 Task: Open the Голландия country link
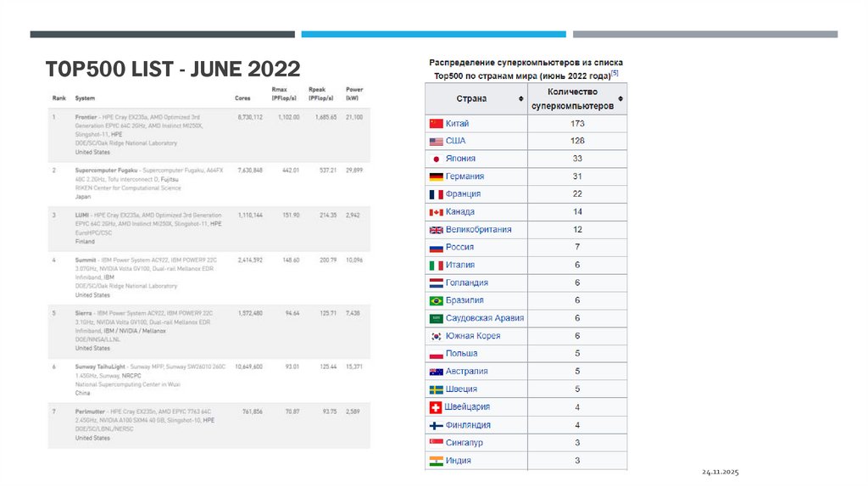(x=467, y=283)
